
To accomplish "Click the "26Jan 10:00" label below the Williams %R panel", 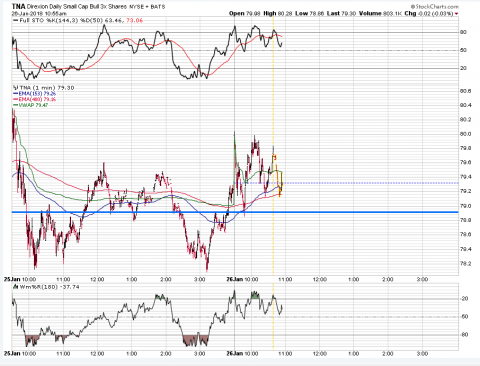I will 242,353.
